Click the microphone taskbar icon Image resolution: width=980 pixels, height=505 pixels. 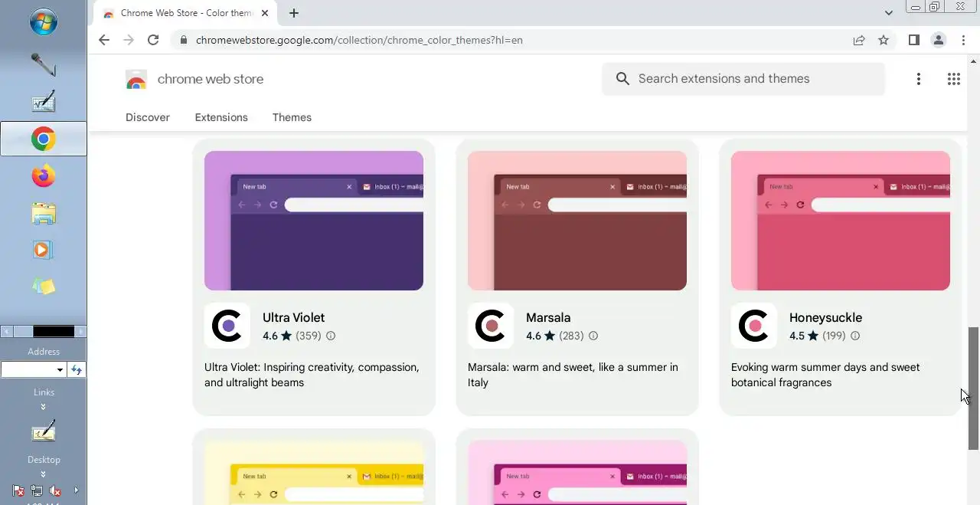click(44, 64)
